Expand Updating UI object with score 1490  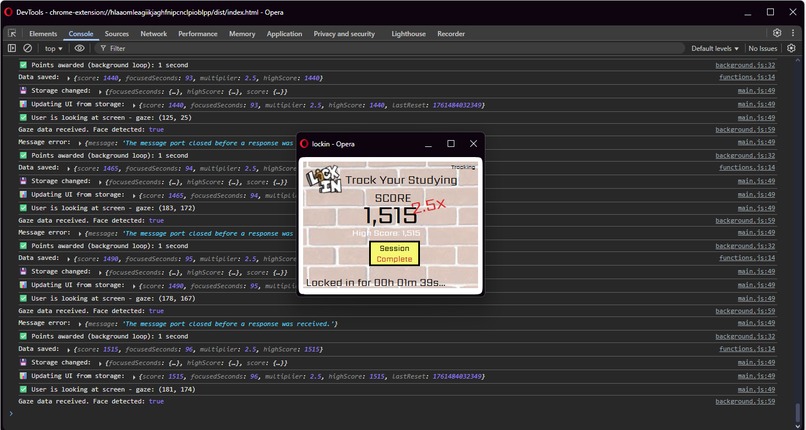coord(135,286)
